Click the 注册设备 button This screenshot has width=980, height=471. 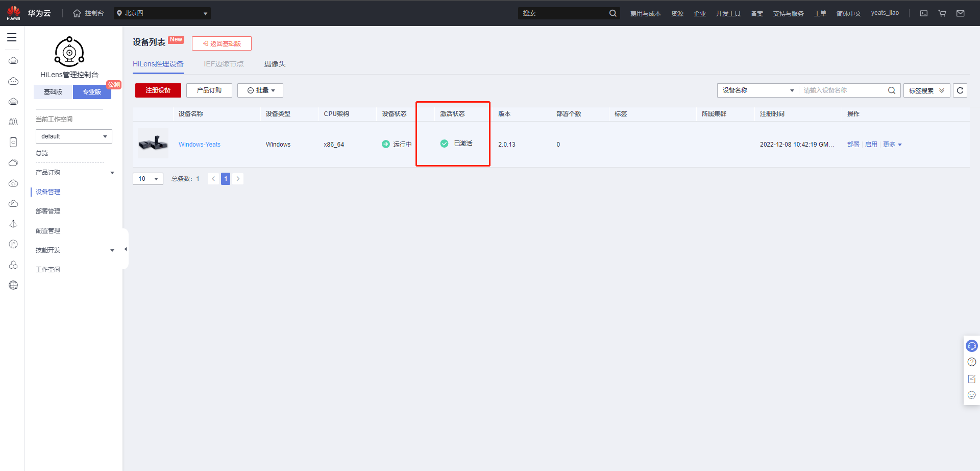pyautogui.click(x=158, y=90)
